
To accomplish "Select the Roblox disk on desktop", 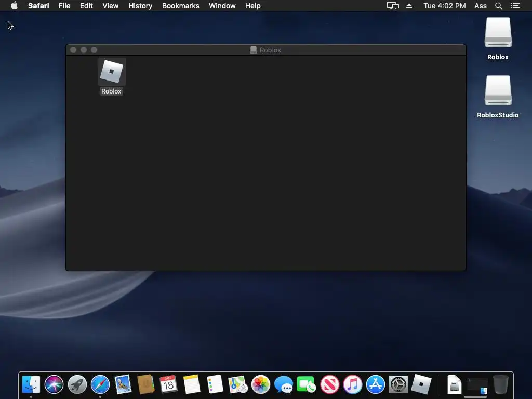I will pyautogui.click(x=498, y=32).
